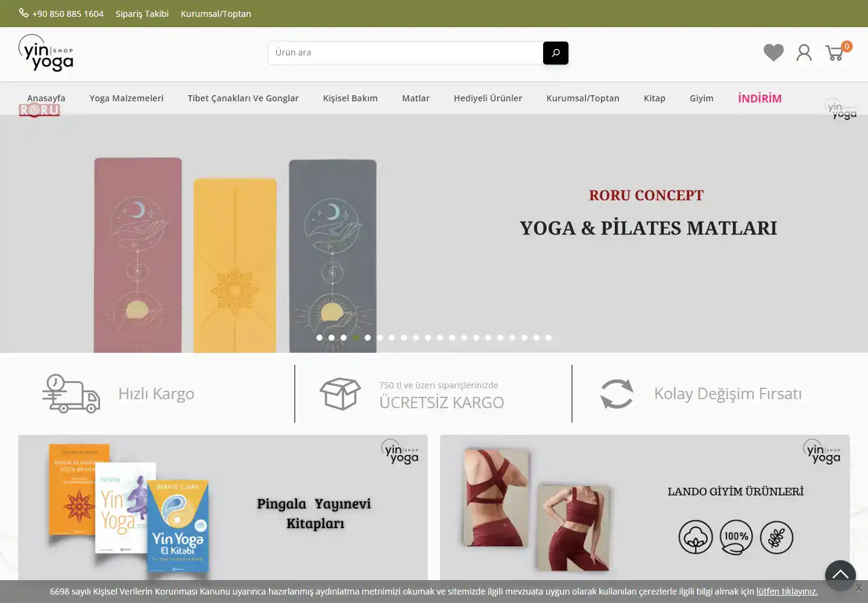Image resolution: width=868 pixels, height=603 pixels.
Task: Click the Sipariş Takibi link
Action: [x=142, y=13]
